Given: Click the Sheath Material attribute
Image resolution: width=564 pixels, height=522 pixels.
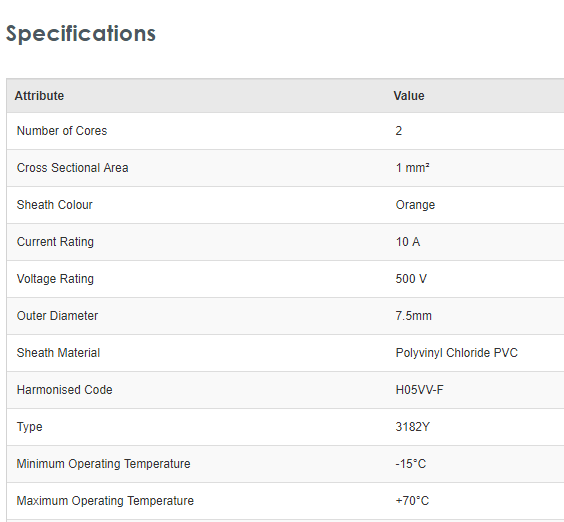Looking at the screenshot, I should tap(58, 353).
